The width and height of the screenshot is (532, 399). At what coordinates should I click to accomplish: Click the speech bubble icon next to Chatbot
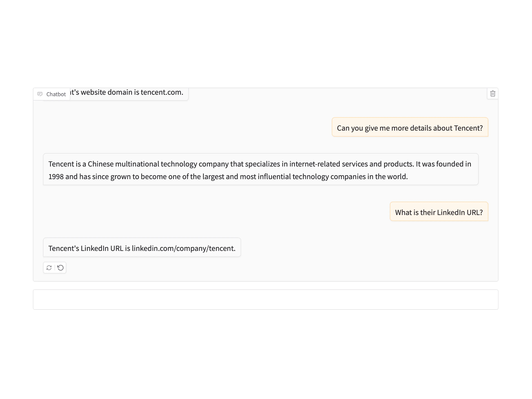pos(40,94)
